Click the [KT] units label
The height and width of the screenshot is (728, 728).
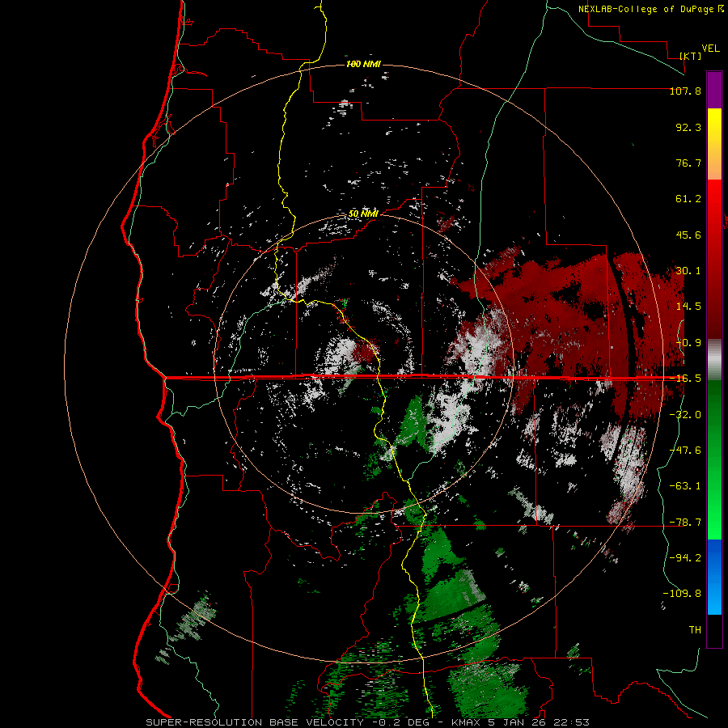click(691, 56)
